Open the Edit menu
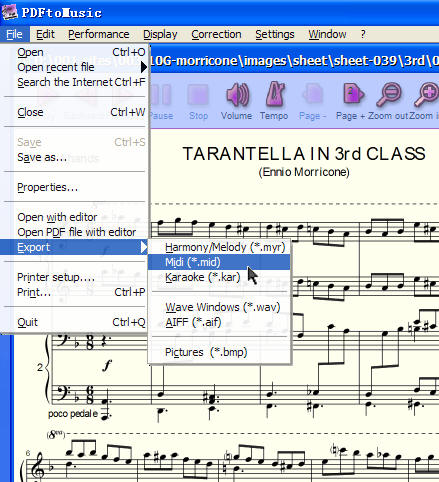 click(x=45, y=34)
